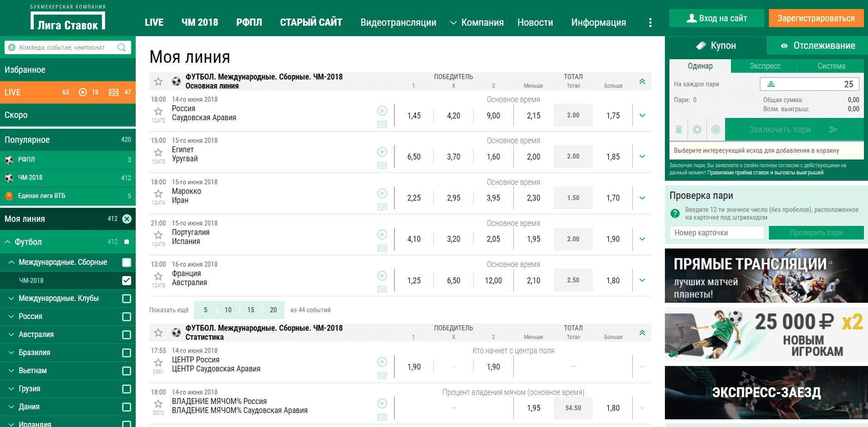Open the Прямые трансляции banner
This screenshot has width=868, height=427.
coord(766,276)
